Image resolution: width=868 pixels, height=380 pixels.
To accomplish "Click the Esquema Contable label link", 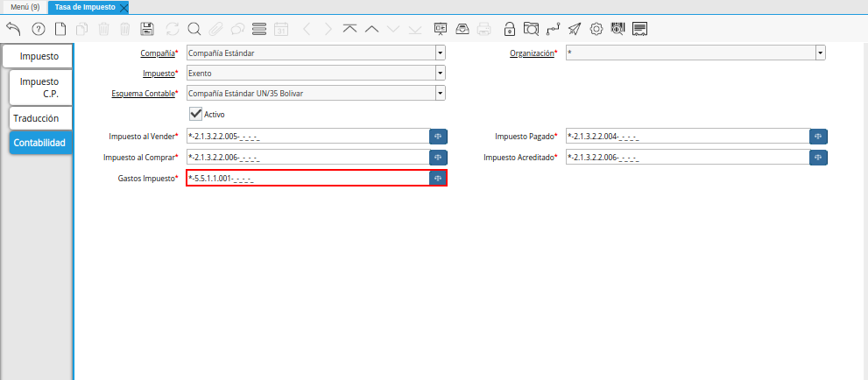I will tap(144, 93).
